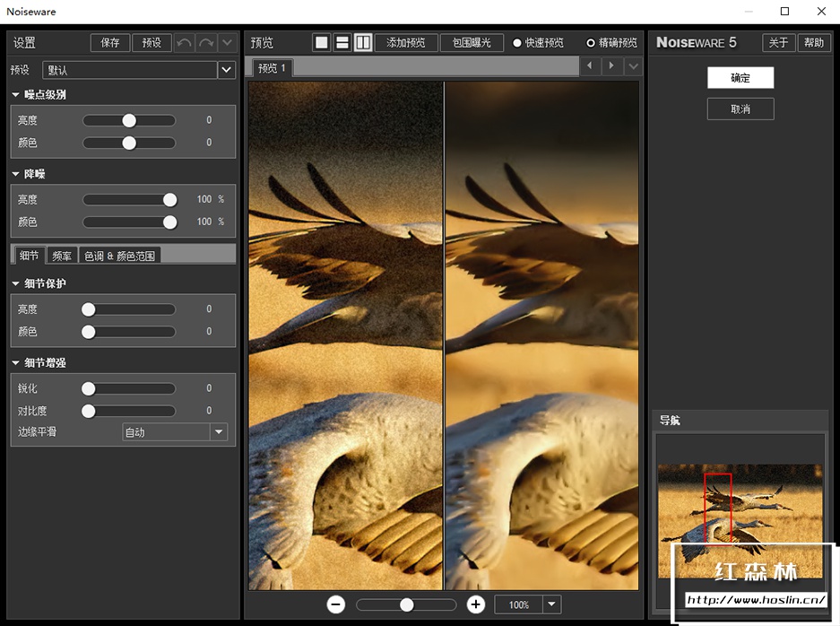Click the 确定 button
840x626 pixels.
point(740,78)
